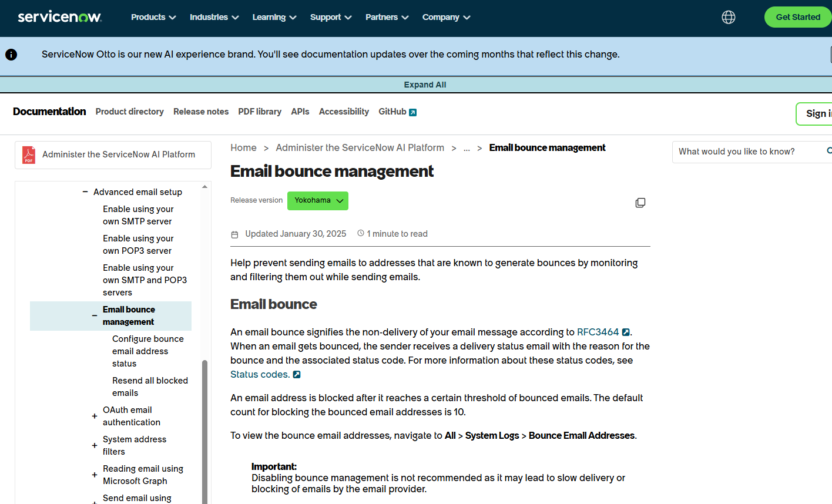Open the Company menu
832x504 pixels.
click(x=446, y=17)
